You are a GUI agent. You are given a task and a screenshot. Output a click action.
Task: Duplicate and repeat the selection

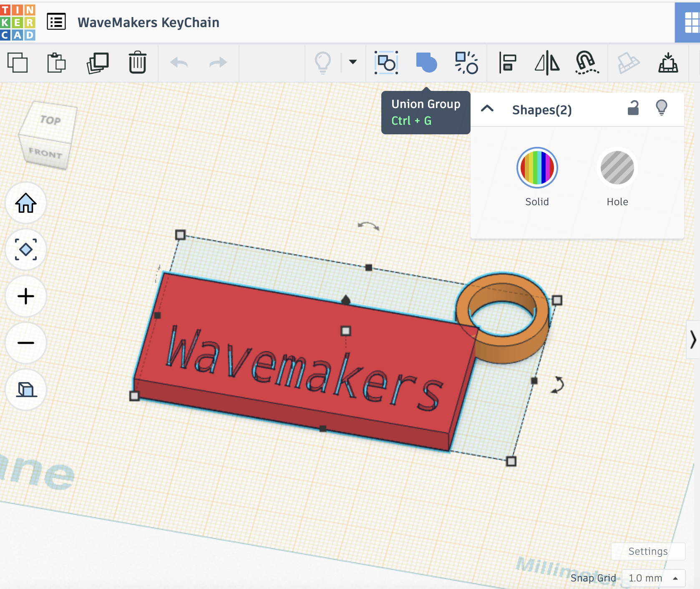pyautogui.click(x=98, y=63)
